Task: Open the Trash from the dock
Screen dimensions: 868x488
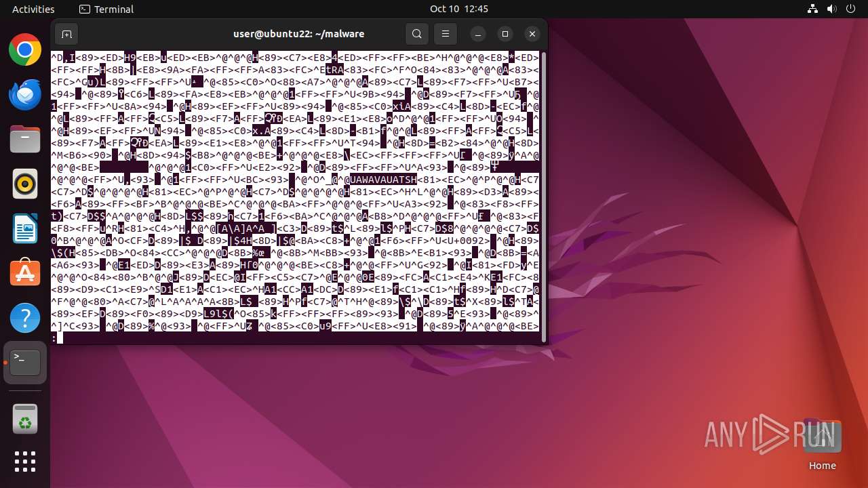Action: point(25,420)
